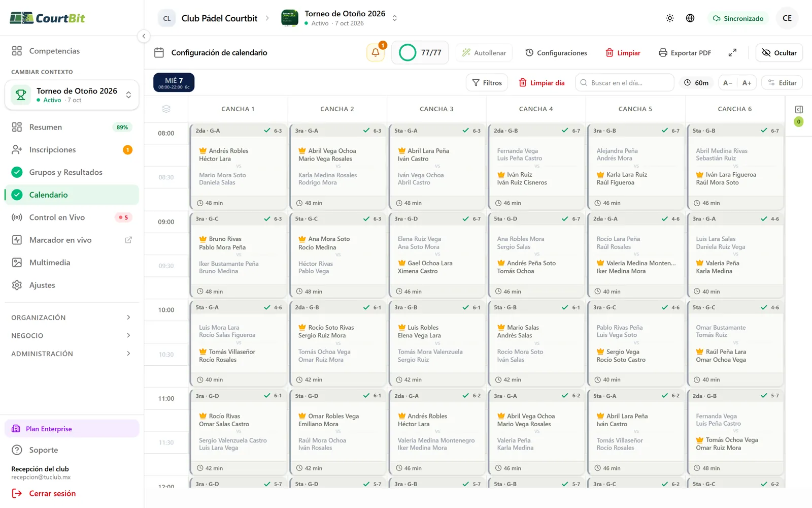Click the calendar icon beside Configuración de calendario
The width and height of the screenshot is (812, 508).
[x=159, y=53]
